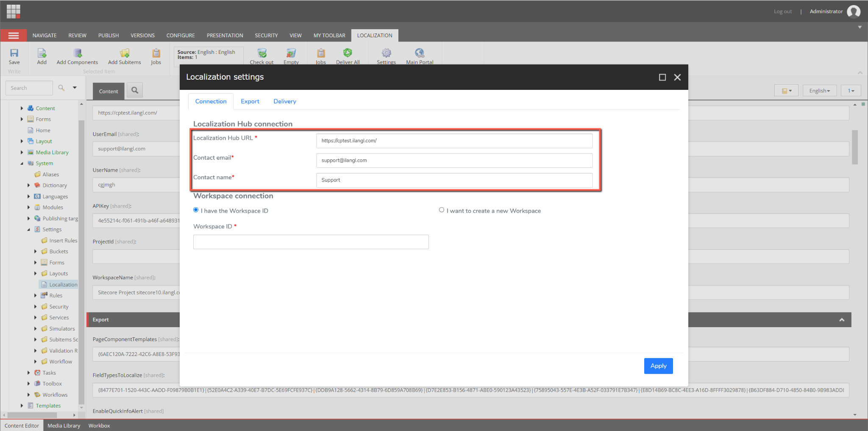868x431 pixels.
Task: Click the search magnifier in the tree panel
Action: [x=61, y=88]
